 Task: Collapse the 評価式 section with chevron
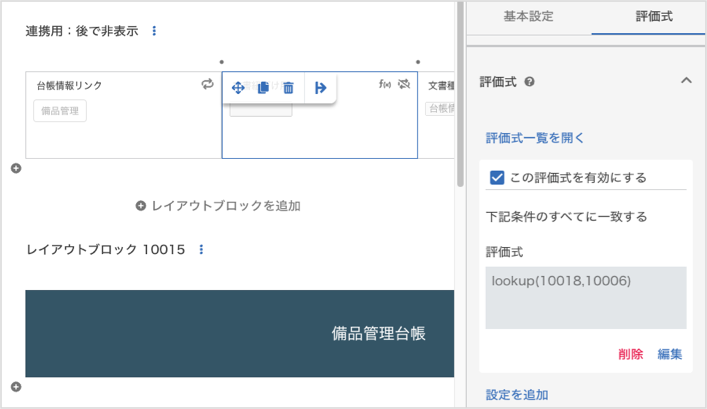coord(686,81)
